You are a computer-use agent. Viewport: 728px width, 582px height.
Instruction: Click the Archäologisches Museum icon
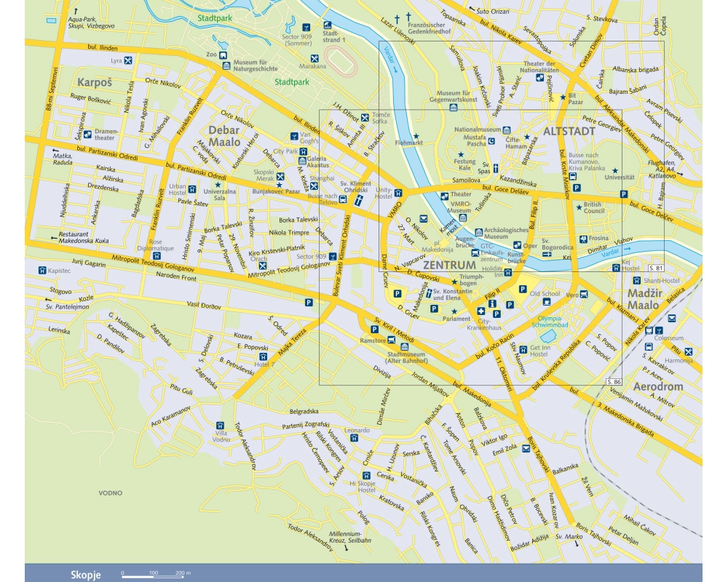coord(478,232)
